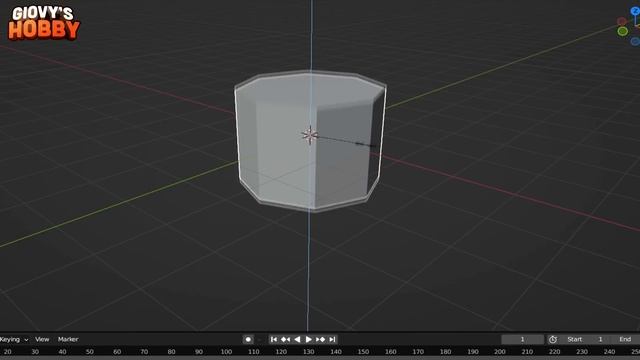This screenshot has width=640, height=360.
Task: Snap view to the Z axis on gizmo
Action: [x=635, y=11]
